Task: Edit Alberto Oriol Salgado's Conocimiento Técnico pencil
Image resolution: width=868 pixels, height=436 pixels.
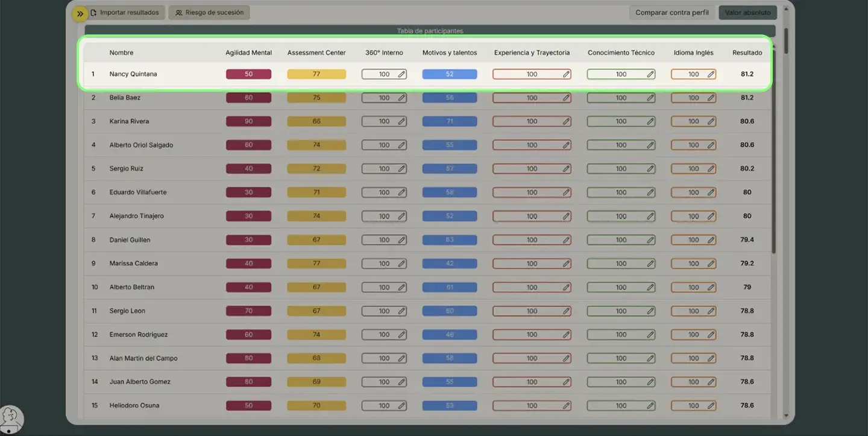Action: (650, 145)
